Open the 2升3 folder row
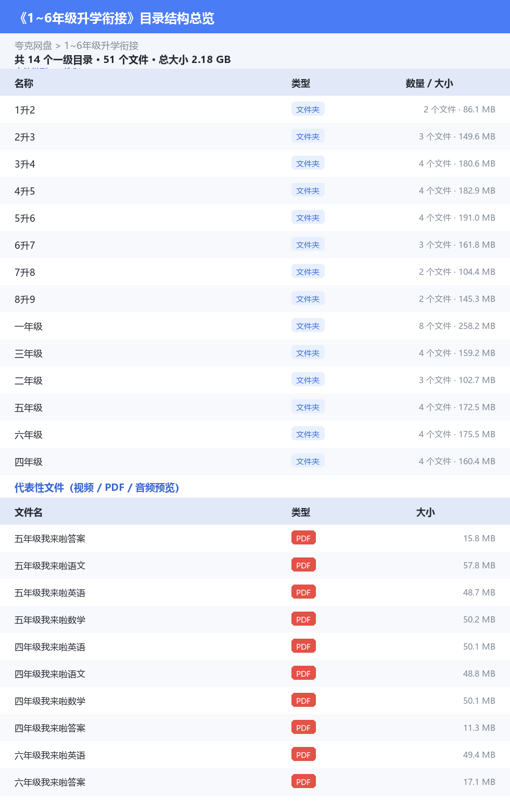The height and width of the screenshot is (812, 510). click(x=255, y=136)
